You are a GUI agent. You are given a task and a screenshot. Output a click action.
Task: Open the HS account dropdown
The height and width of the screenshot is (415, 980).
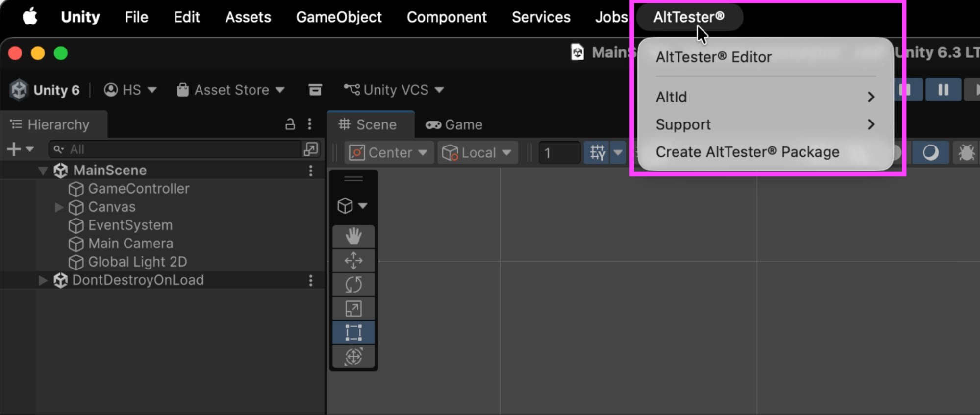click(x=130, y=90)
